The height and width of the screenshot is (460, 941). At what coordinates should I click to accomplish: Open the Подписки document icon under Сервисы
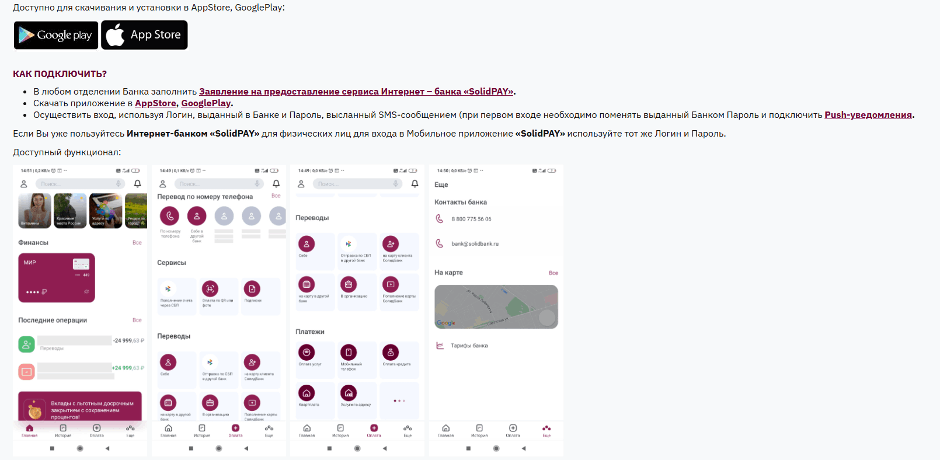click(x=252, y=288)
